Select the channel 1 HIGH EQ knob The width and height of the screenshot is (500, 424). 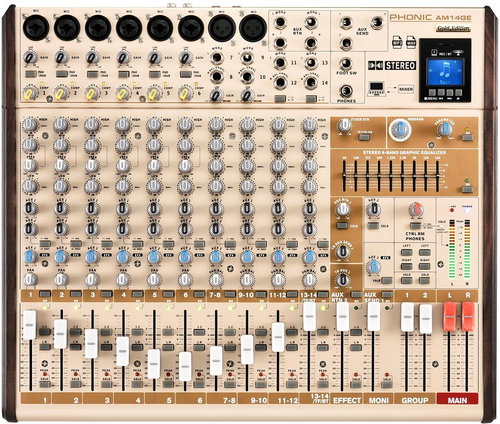coord(30,125)
